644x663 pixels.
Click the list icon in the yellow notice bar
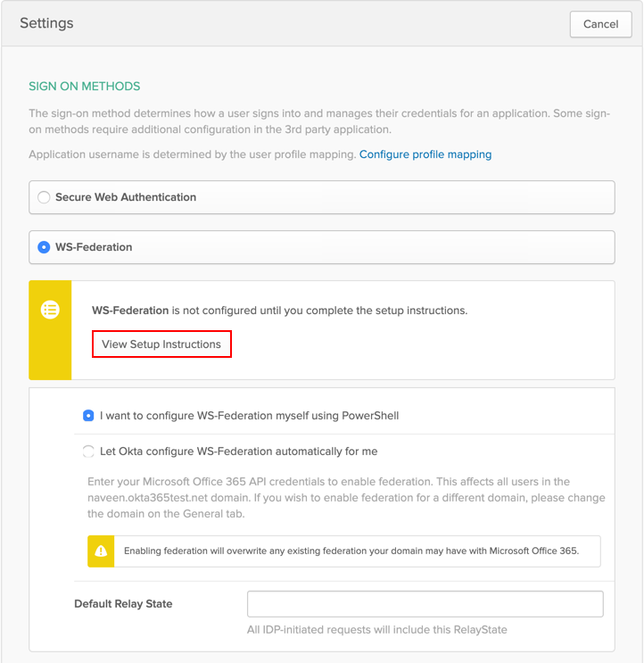pyautogui.click(x=50, y=310)
